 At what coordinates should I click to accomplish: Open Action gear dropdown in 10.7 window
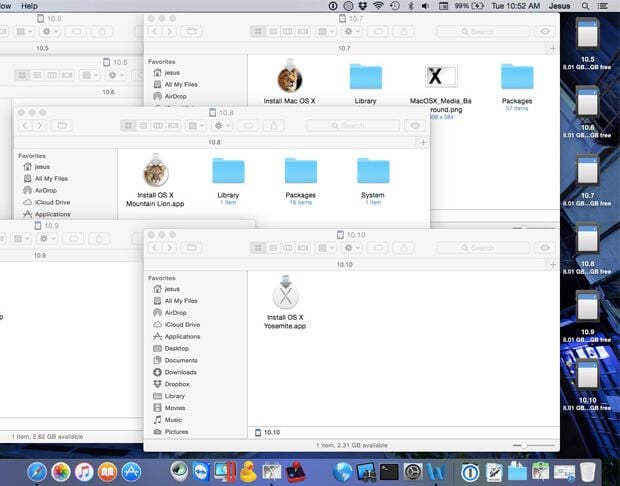coord(352,31)
